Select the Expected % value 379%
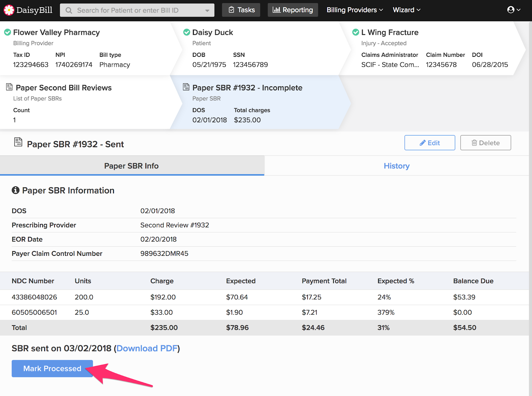 coord(386,312)
